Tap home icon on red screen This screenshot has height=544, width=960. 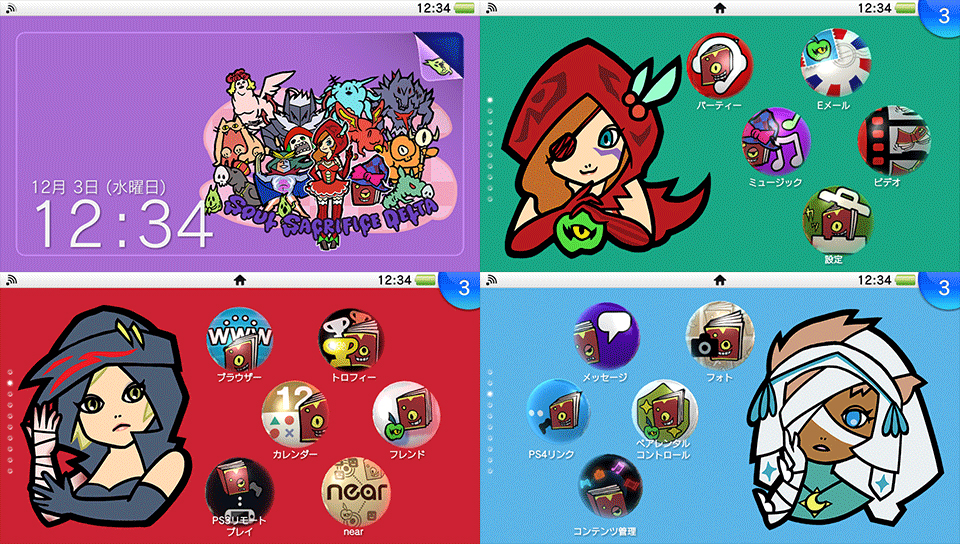(240, 280)
